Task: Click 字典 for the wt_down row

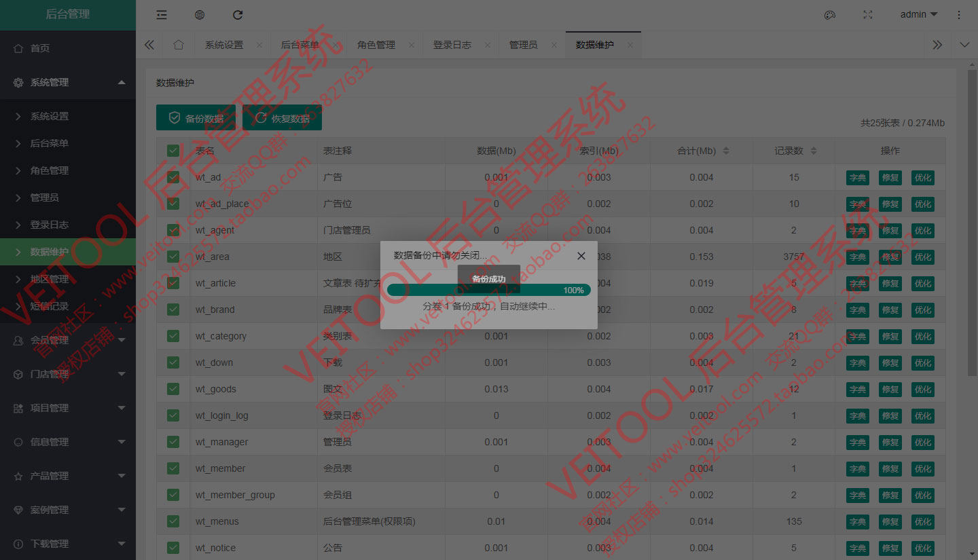Action: pyautogui.click(x=858, y=363)
